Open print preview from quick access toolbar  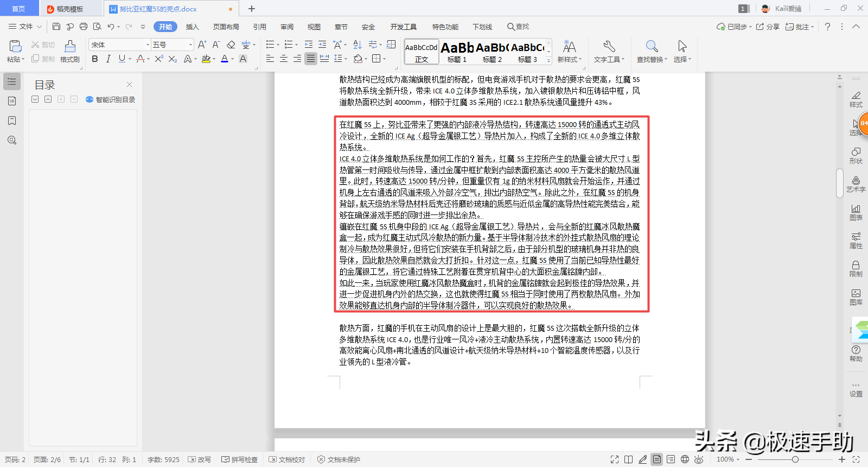pos(97,27)
